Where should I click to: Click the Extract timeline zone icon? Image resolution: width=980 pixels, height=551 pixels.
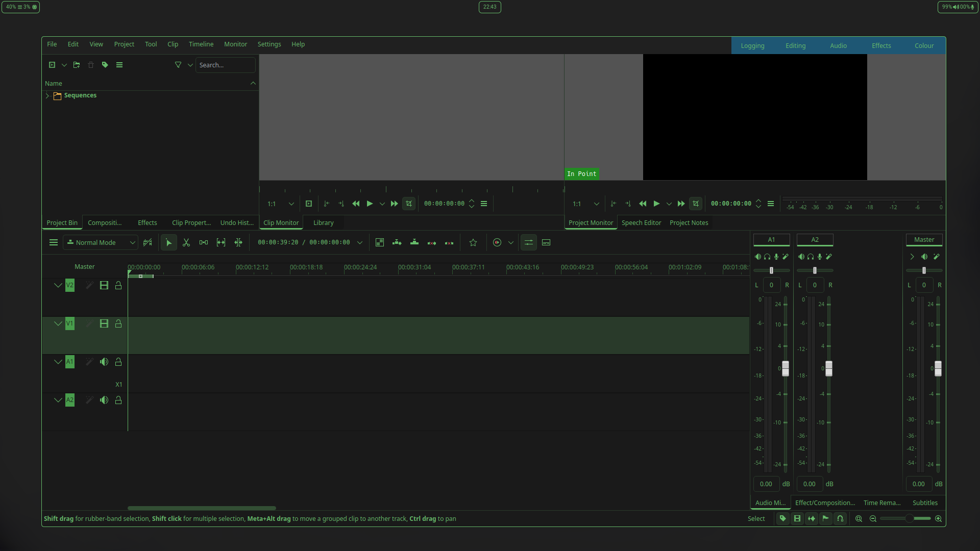432,243
